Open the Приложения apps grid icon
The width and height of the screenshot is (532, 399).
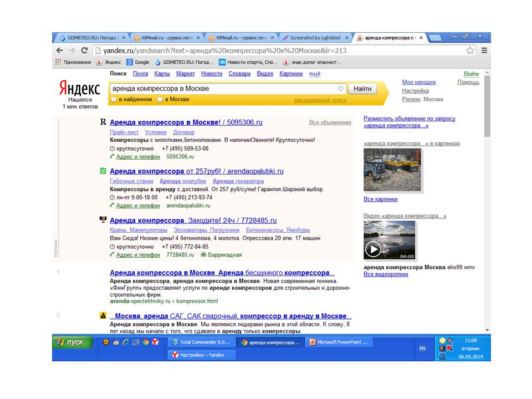click(x=58, y=62)
